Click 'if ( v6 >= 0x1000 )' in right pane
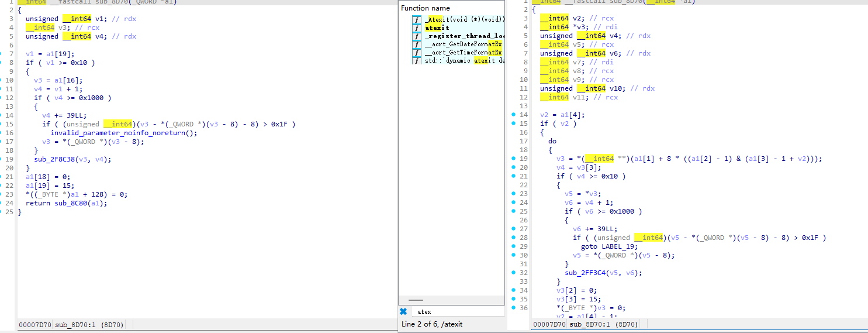 pyautogui.click(x=603, y=211)
